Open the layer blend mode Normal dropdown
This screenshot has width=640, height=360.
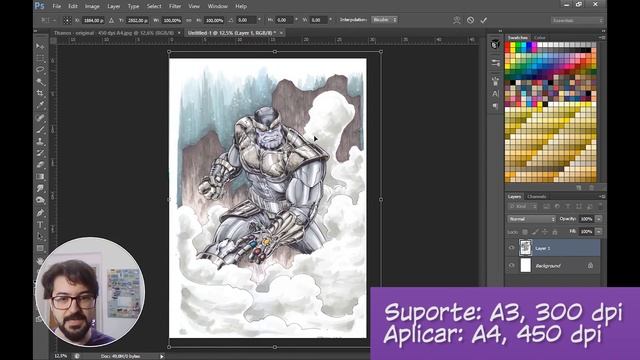[531, 219]
